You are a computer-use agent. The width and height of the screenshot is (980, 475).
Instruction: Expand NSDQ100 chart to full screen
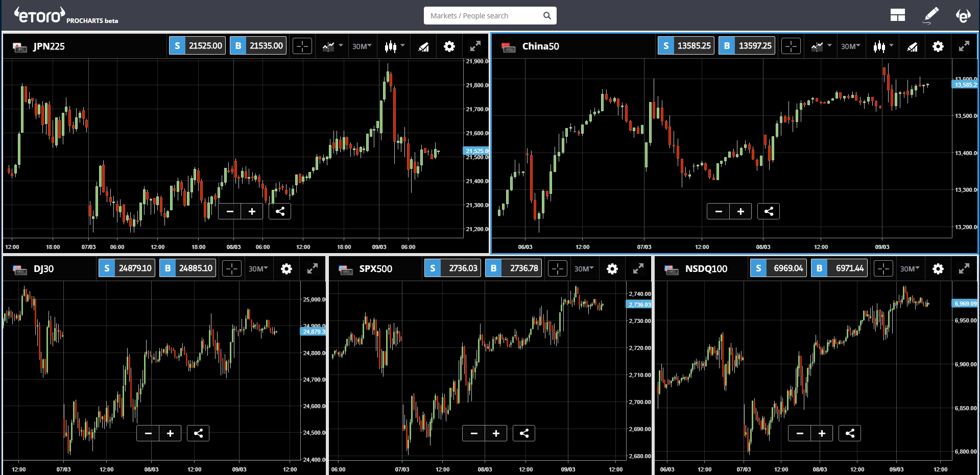[964, 268]
